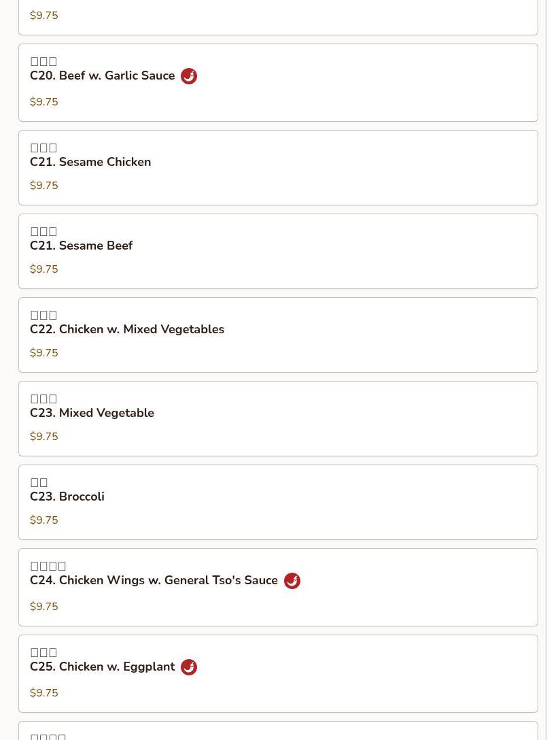Click price of Chicken w. Mixed Vegetables
The image size is (560, 740).
coord(44,352)
